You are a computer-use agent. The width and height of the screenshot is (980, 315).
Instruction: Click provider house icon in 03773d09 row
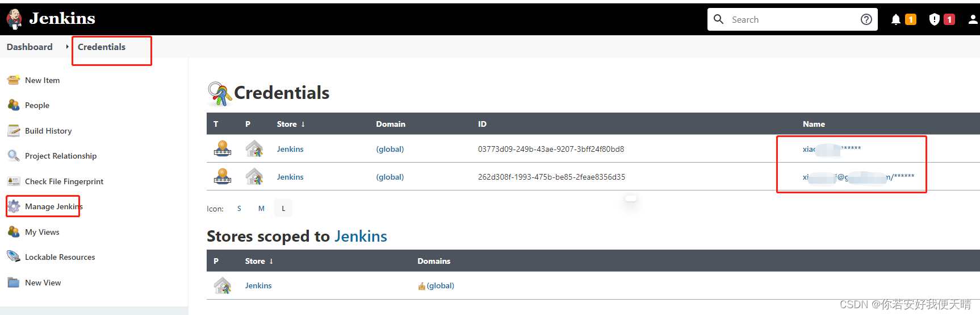point(254,148)
